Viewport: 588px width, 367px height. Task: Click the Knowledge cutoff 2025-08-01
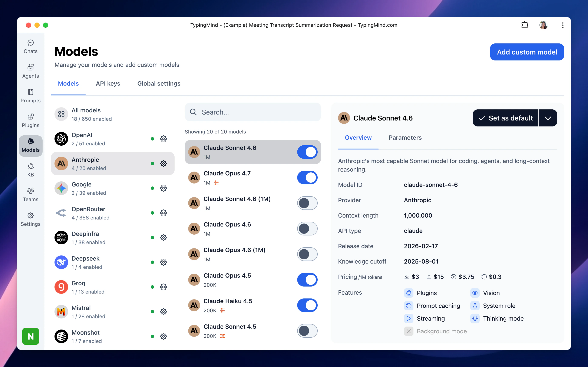421,261
